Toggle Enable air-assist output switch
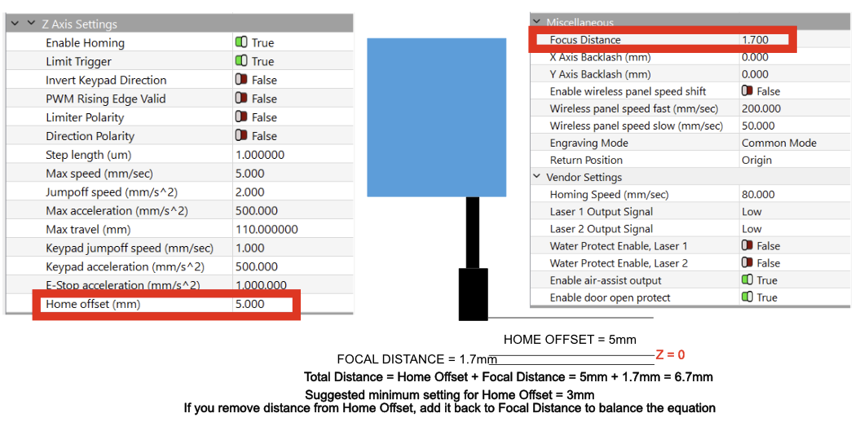Viewport: 868px width, 422px height. pos(747,280)
